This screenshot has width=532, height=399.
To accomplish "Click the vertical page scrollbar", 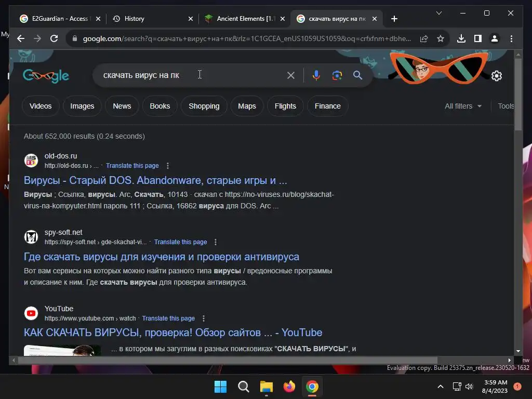I will (518, 95).
